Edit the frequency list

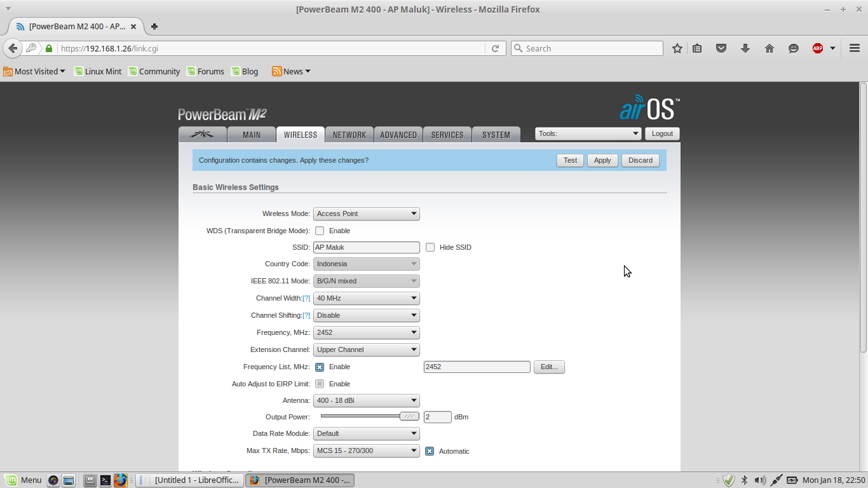[549, 367]
